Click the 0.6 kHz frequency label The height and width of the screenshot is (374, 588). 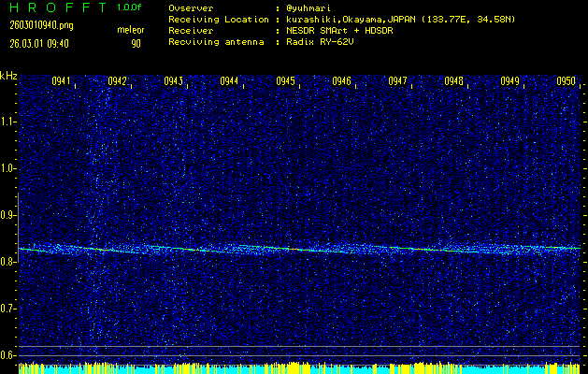8,355
